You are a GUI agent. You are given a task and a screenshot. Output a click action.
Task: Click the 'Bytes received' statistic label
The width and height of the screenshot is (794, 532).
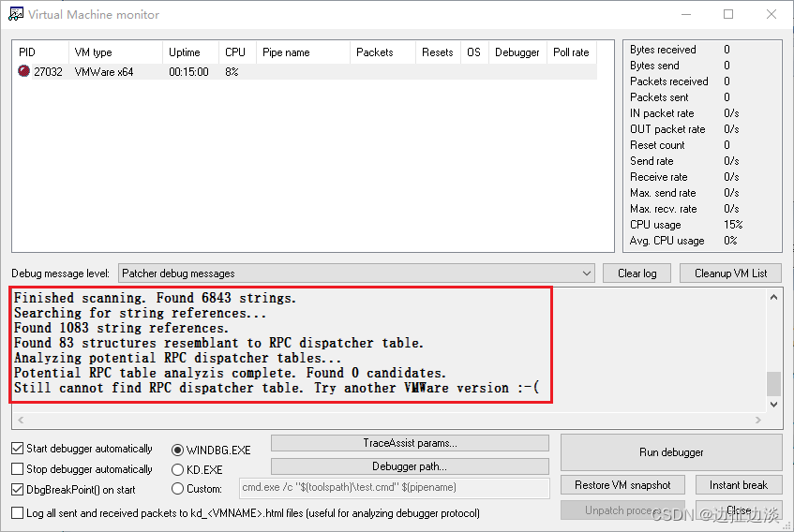(x=663, y=49)
